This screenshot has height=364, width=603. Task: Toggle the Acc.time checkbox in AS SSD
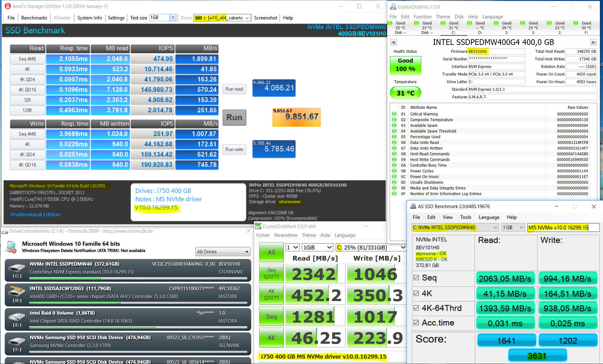pyautogui.click(x=416, y=323)
